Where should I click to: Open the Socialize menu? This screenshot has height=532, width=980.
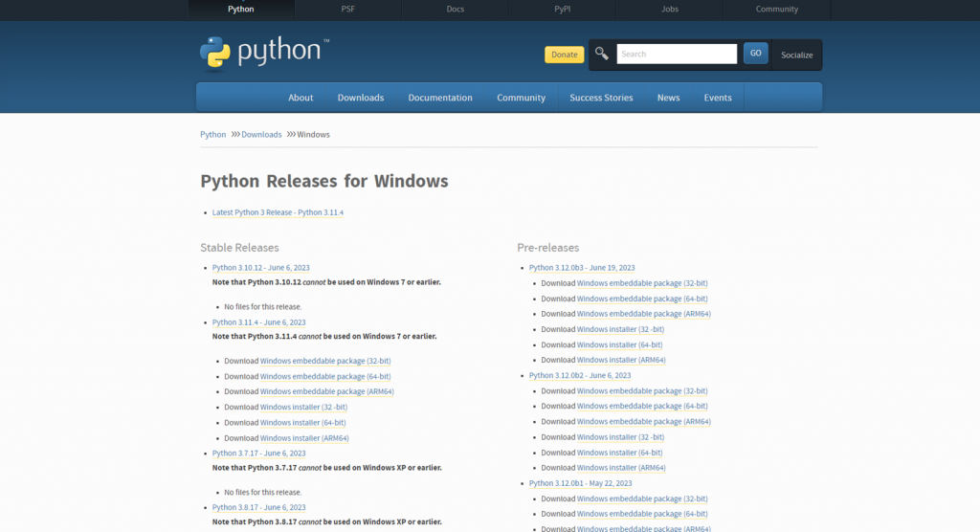pyautogui.click(x=797, y=55)
